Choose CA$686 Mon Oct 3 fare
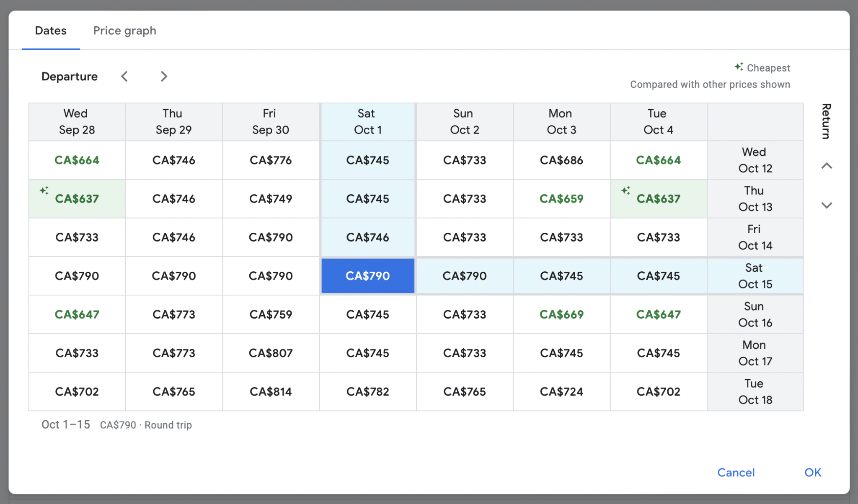The image size is (858, 504). pos(561,160)
